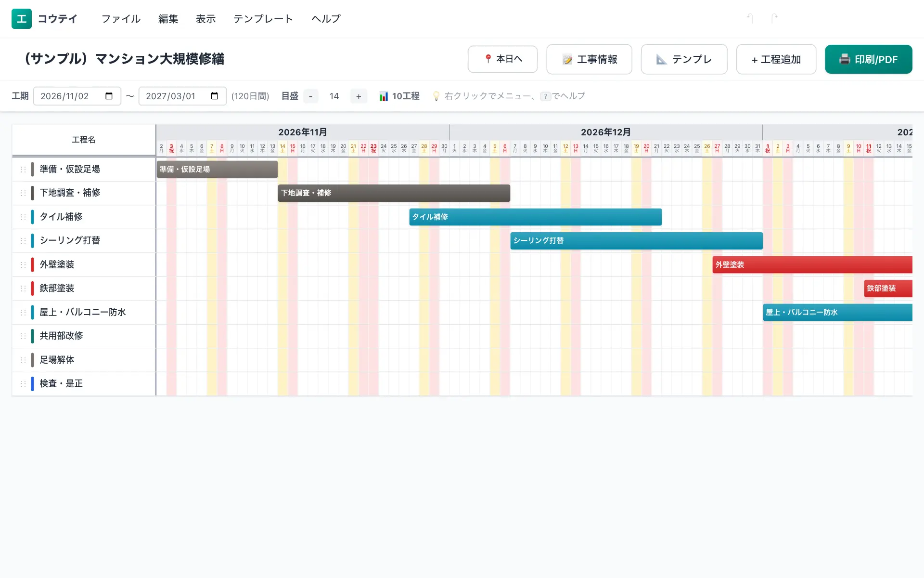The height and width of the screenshot is (578, 924).
Task: Select the 鉄部塗装 Gantt bar
Action: point(888,288)
